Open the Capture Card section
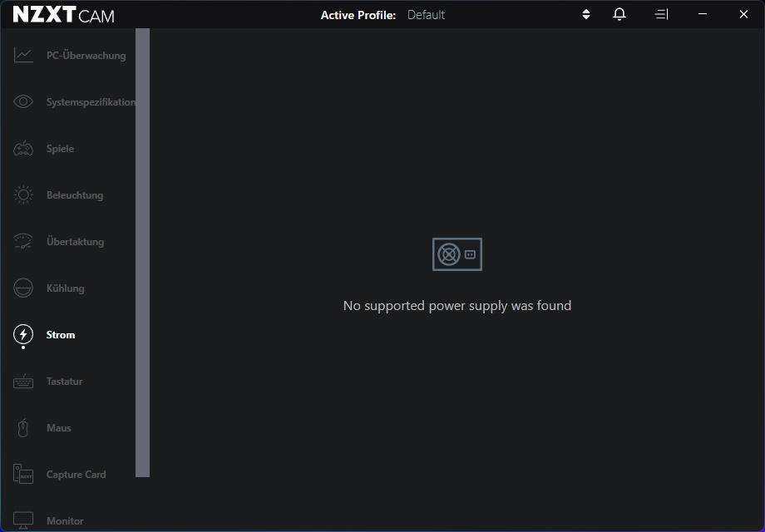Image resolution: width=765 pixels, height=532 pixels. pyautogui.click(x=75, y=474)
